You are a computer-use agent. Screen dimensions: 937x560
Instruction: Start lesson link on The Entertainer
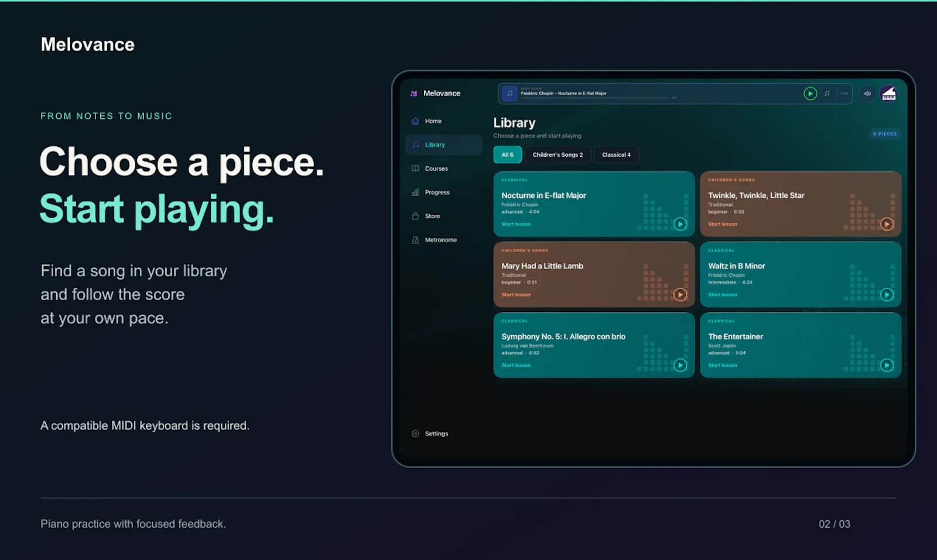723,365
